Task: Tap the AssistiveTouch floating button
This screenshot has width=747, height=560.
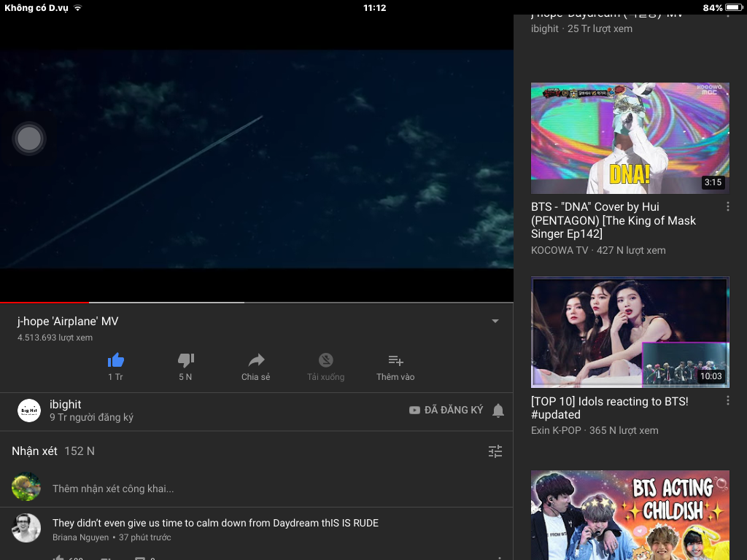Action: tap(29, 139)
